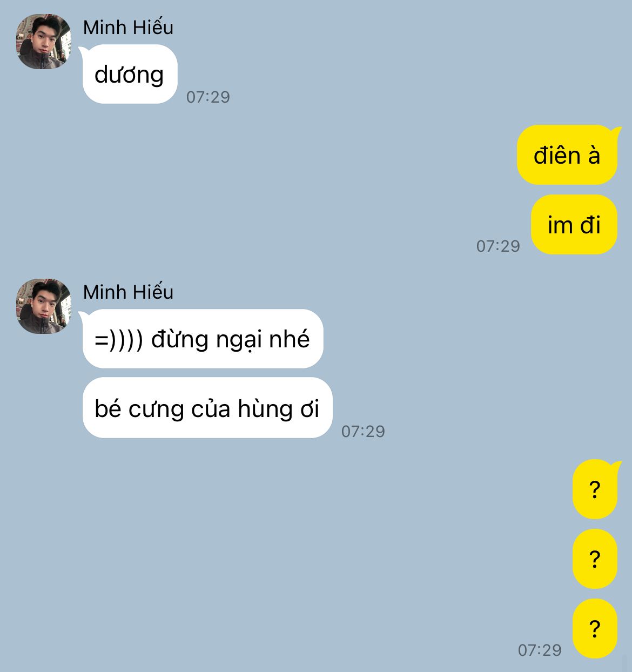Click the last yellow "?" bubble
The height and width of the screenshot is (672, 632).
coord(595,629)
